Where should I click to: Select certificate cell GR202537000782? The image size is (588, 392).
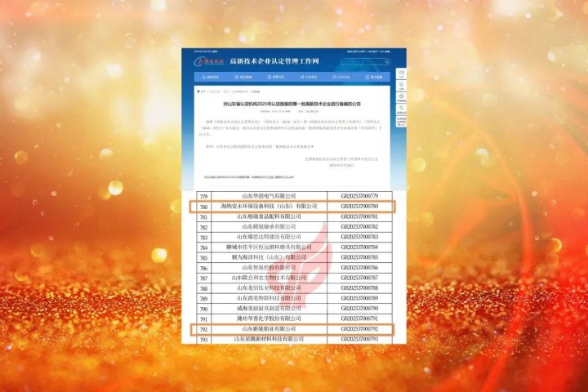pos(359,226)
